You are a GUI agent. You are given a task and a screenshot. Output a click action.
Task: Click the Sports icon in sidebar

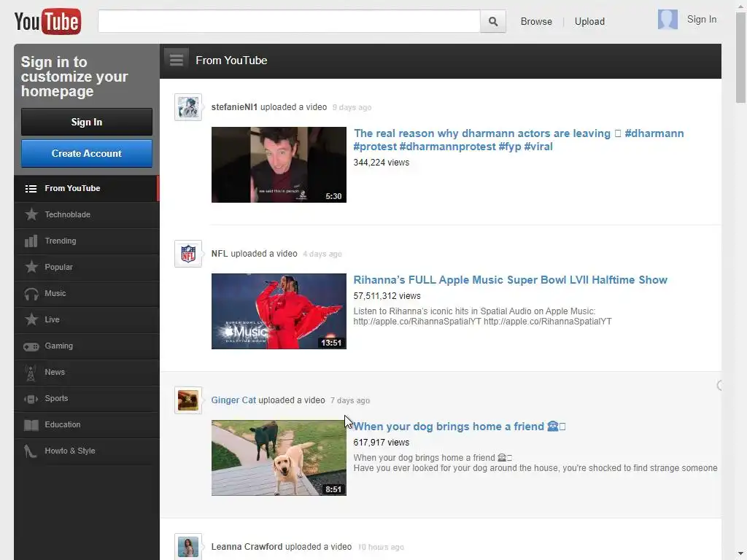(x=31, y=399)
